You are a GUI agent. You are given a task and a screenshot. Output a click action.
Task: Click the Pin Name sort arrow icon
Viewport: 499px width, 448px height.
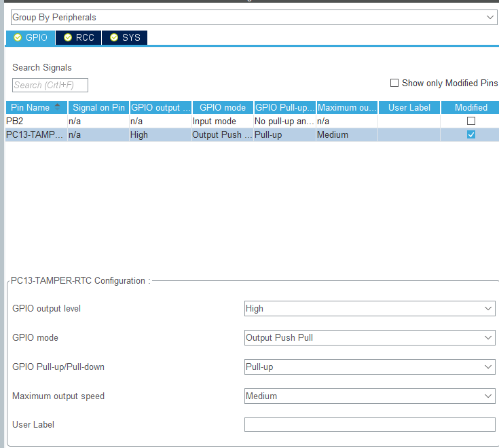pyautogui.click(x=57, y=107)
